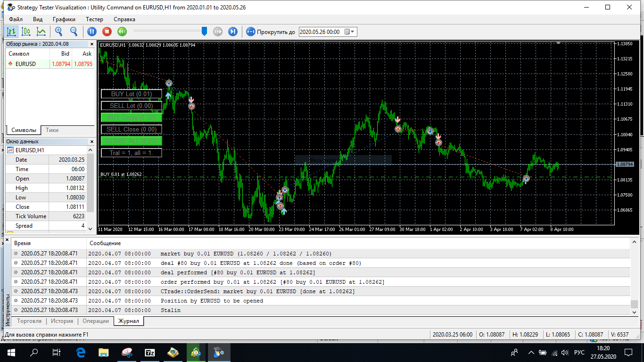
Task: Switch to line chart display mode
Action: (x=41, y=31)
